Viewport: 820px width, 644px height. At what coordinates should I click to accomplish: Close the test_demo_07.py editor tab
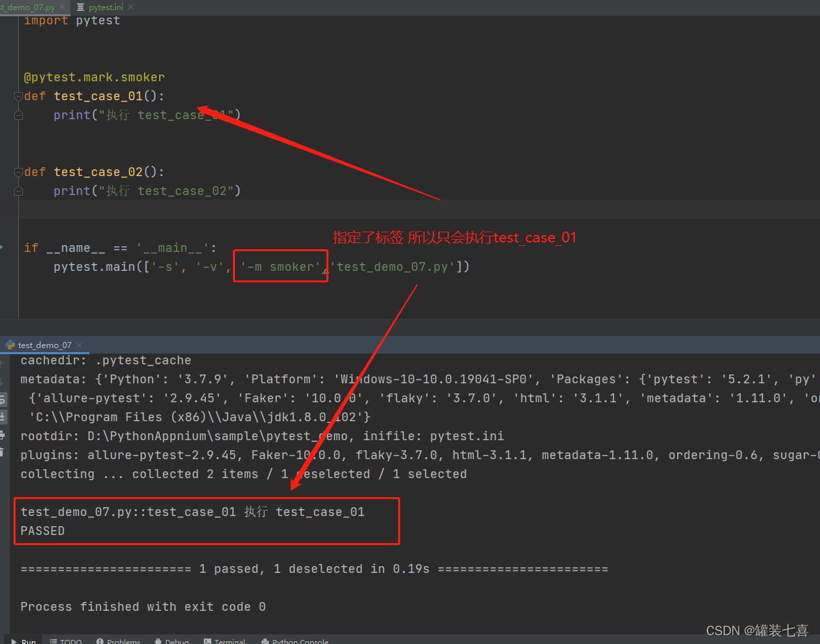pos(64,6)
